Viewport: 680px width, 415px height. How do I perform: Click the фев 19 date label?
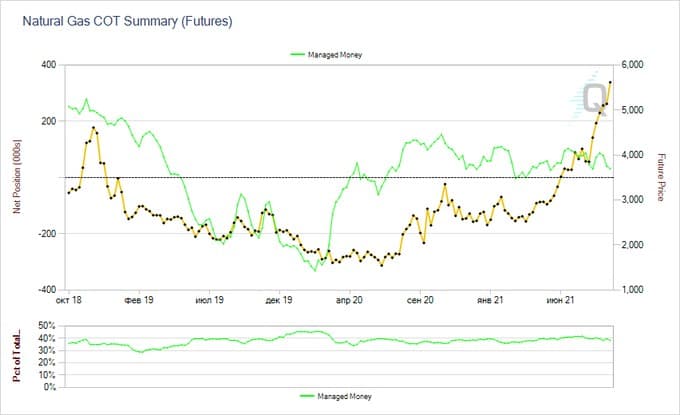(137, 298)
